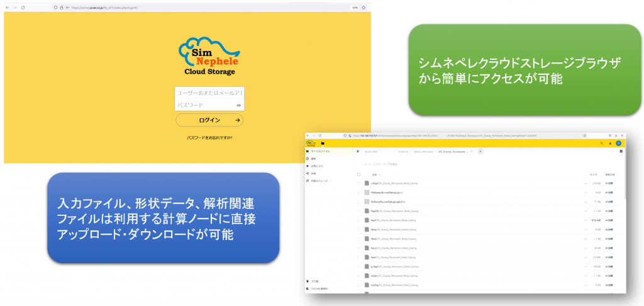Sort by the サイズ column header

[594, 174]
